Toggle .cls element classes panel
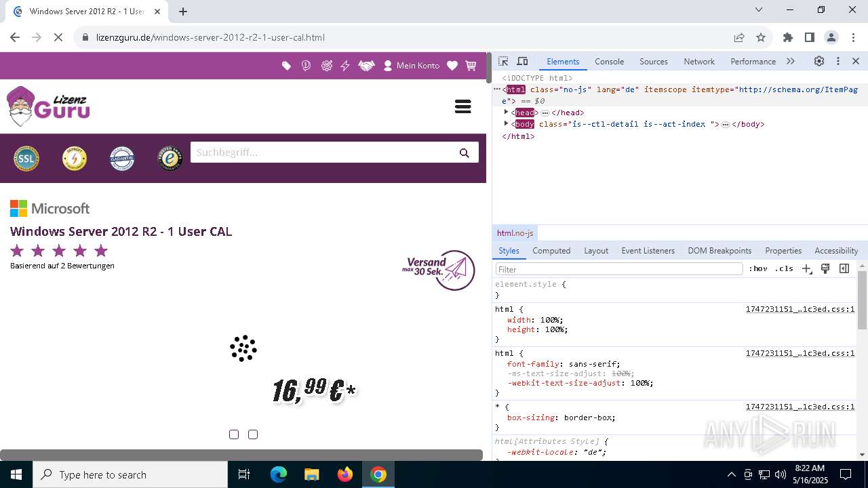Screen dimensions: 868x488 point(784,269)
